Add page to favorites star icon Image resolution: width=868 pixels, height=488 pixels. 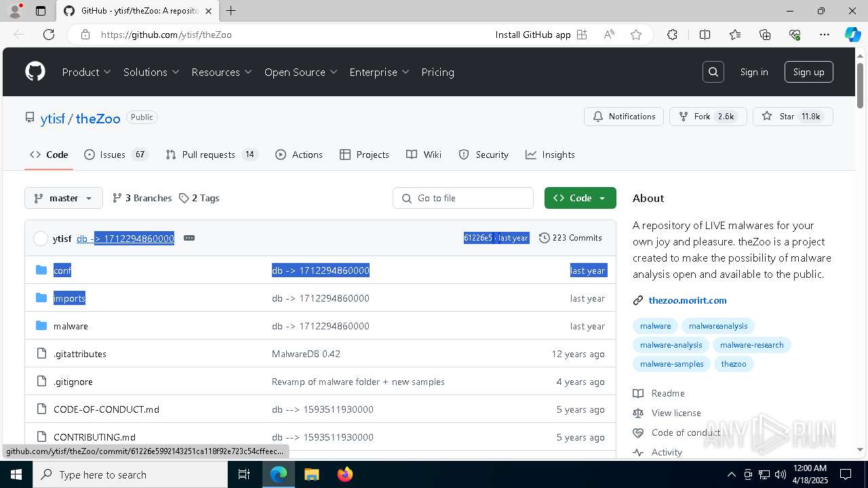tap(636, 35)
